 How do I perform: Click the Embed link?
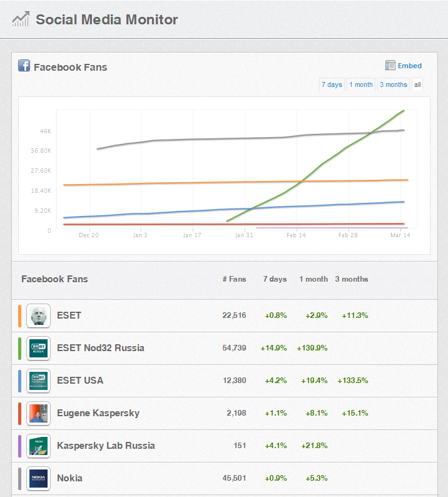tap(410, 66)
